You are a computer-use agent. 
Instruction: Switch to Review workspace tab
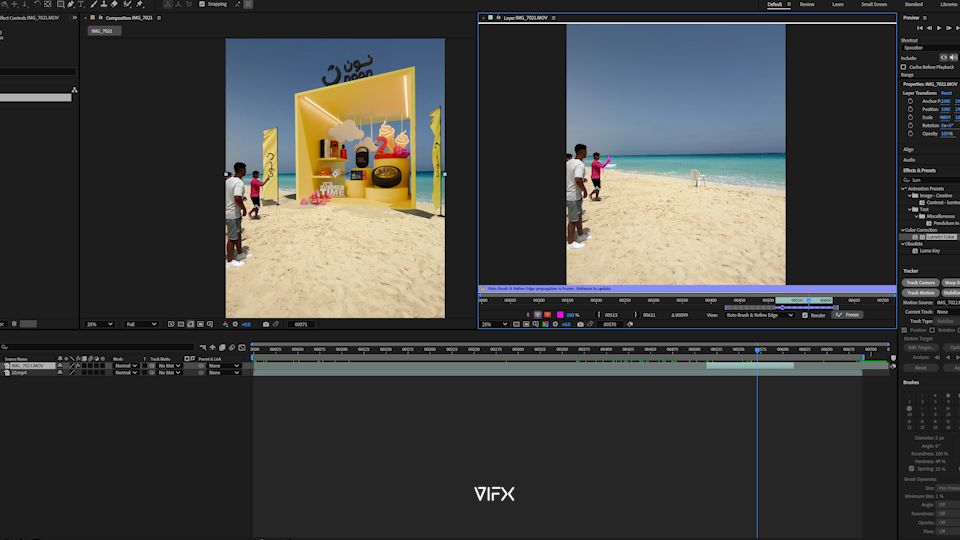point(807,4)
